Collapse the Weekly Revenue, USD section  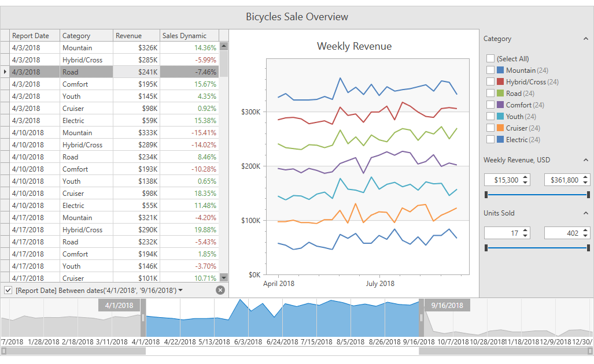coord(586,160)
